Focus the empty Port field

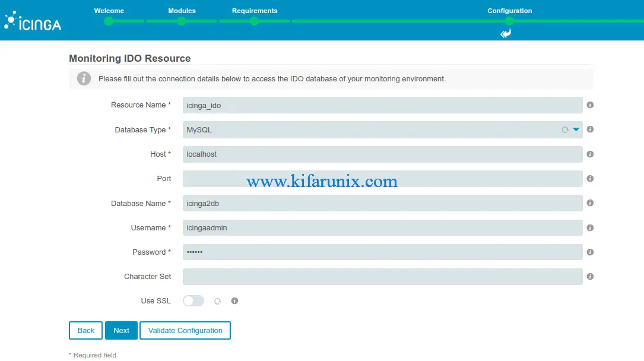tap(382, 179)
